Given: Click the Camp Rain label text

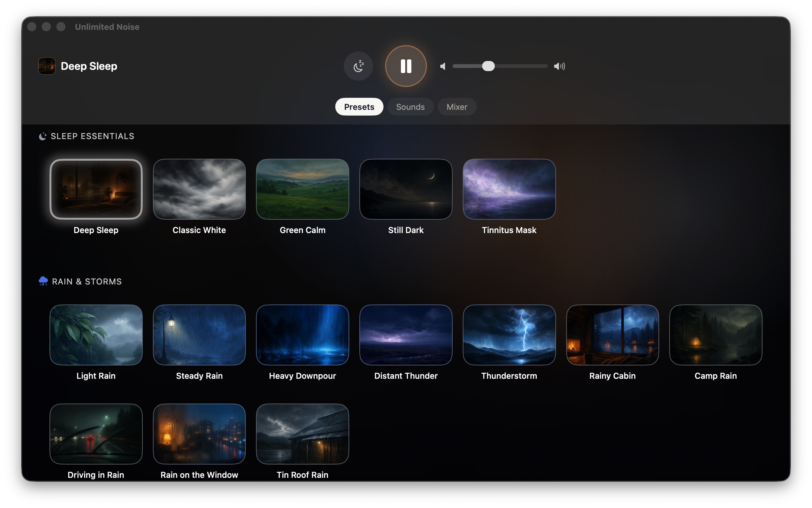Looking at the screenshot, I should [x=716, y=376].
